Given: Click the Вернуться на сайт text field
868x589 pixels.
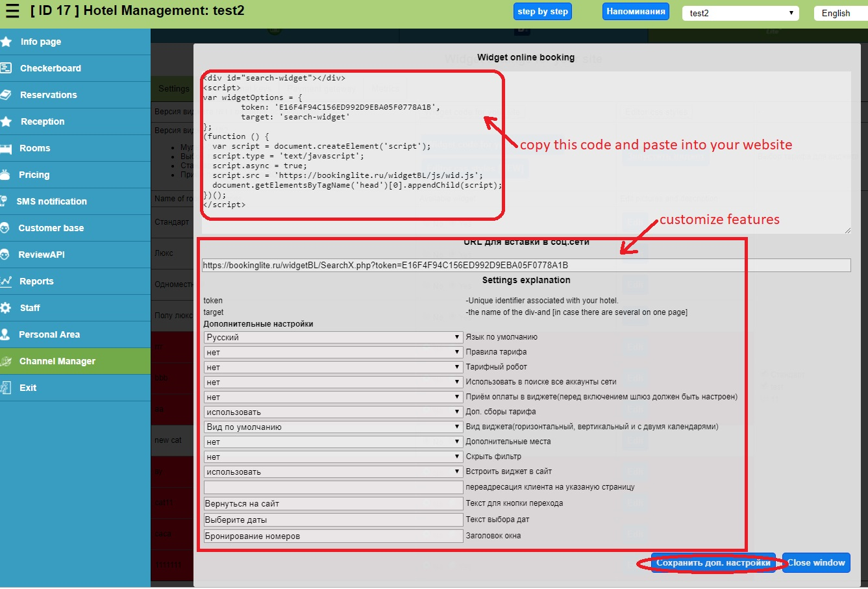Looking at the screenshot, I should [x=333, y=503].
